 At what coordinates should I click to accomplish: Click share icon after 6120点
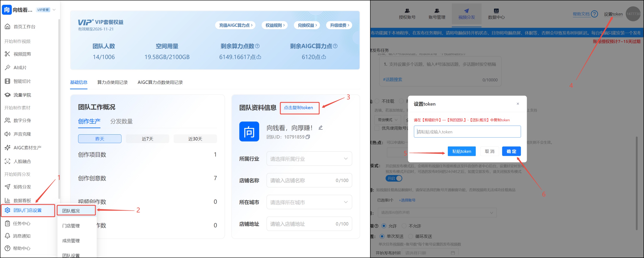pos(324,57)
